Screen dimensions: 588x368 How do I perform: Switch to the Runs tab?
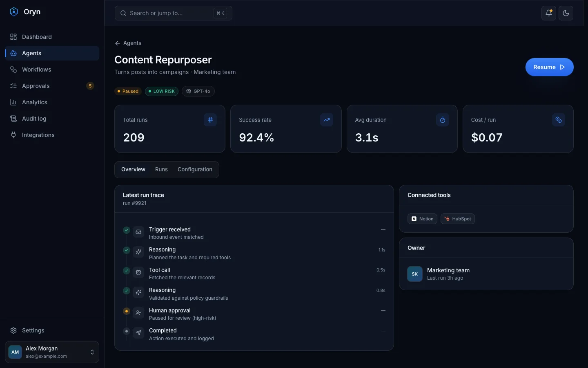point(161,169)
